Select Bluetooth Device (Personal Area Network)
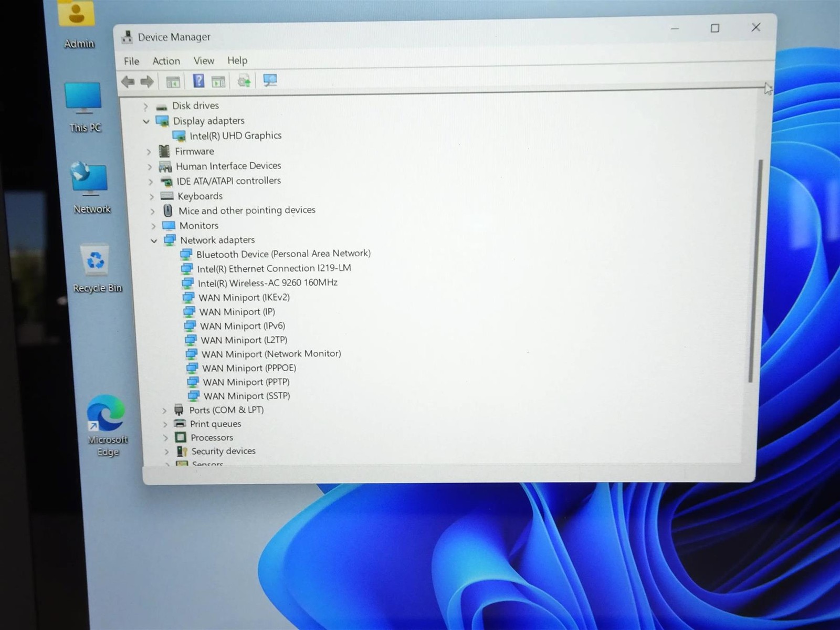This screenshot has height=630, width=840. [x=283, y=254]
